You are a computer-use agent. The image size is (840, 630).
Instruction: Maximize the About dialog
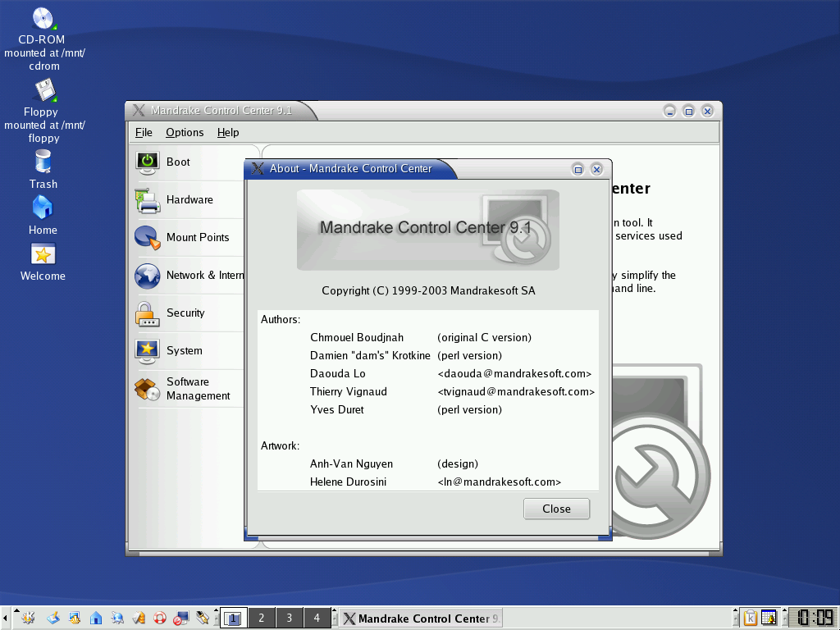[x=578, y=170]
